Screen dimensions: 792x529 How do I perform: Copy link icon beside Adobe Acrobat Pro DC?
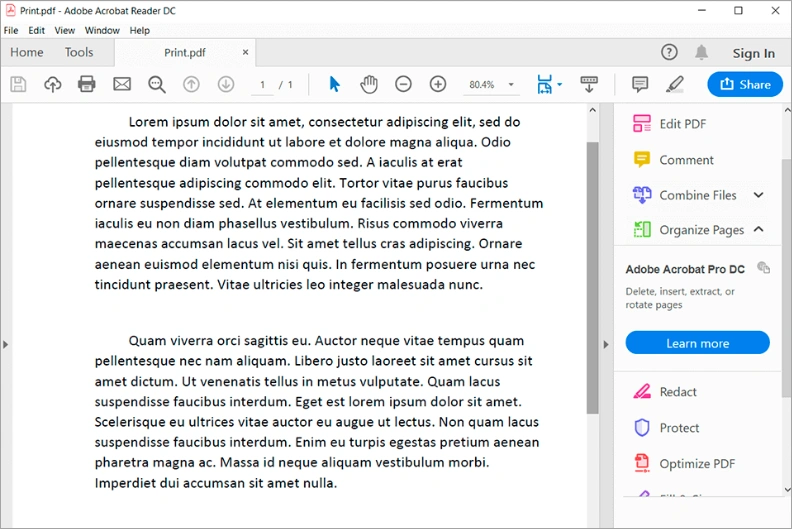pos(763,268)
